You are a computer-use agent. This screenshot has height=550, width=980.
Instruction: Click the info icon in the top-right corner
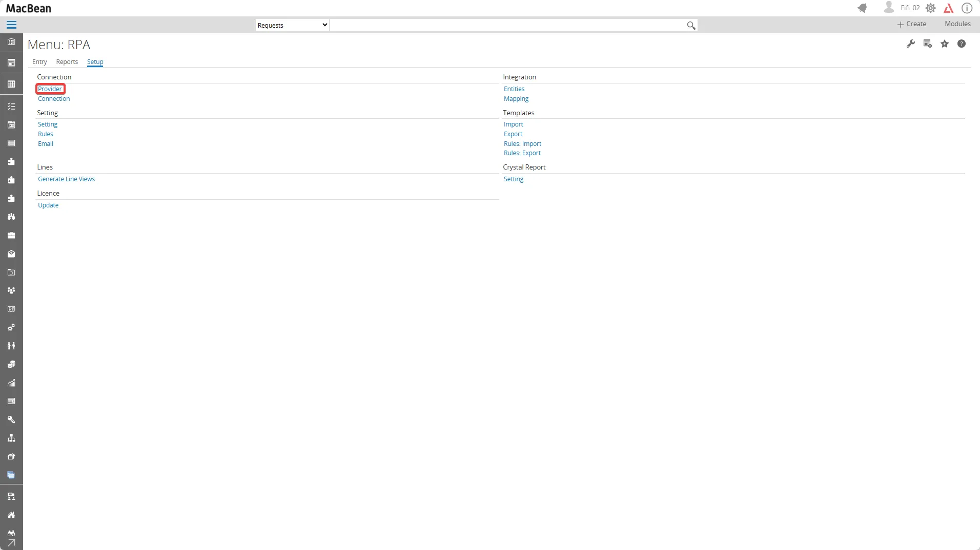[x=968, y=8]
